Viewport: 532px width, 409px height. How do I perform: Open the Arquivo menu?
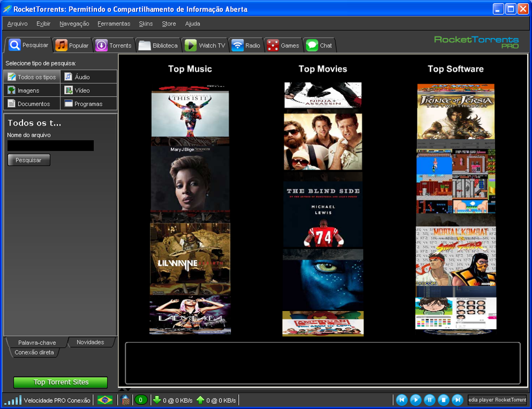click(x=17, y=24)
